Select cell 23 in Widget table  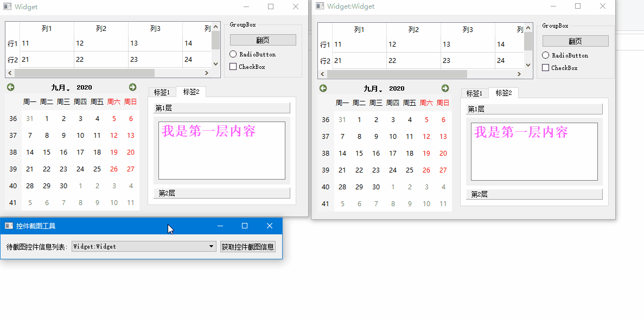(155, 60)
